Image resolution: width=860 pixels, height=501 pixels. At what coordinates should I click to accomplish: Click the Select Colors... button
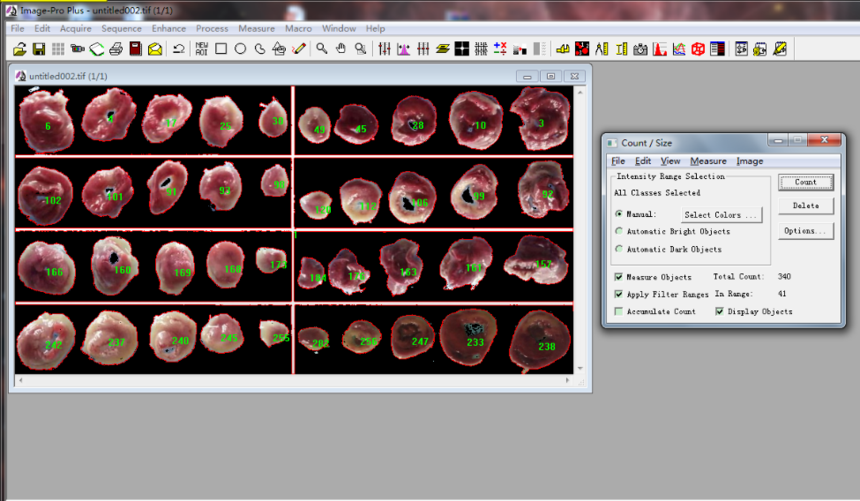[721, 215]
